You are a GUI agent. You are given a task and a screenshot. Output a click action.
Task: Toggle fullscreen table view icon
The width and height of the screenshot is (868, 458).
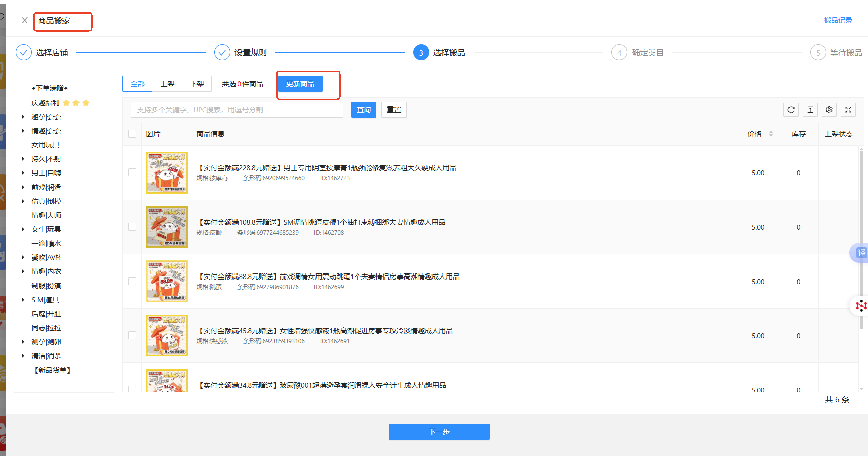coord(848,110)
